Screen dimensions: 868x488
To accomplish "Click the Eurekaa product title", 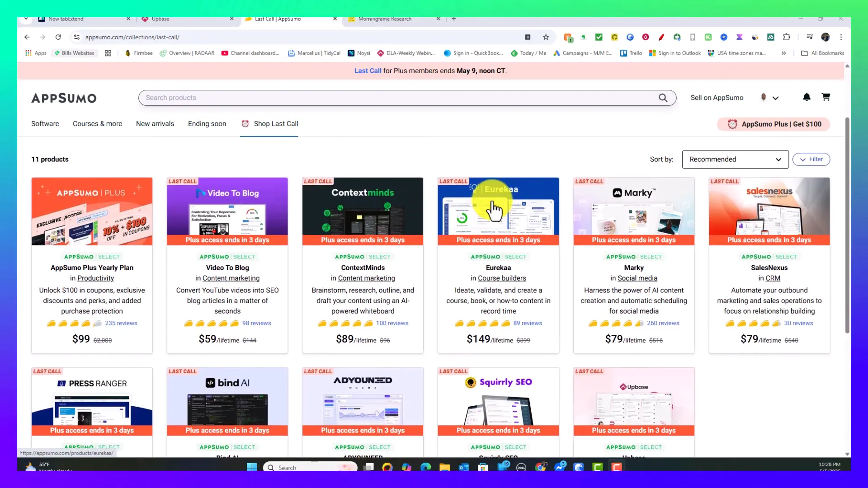I will pyautogui.click(x=498, y=267).
